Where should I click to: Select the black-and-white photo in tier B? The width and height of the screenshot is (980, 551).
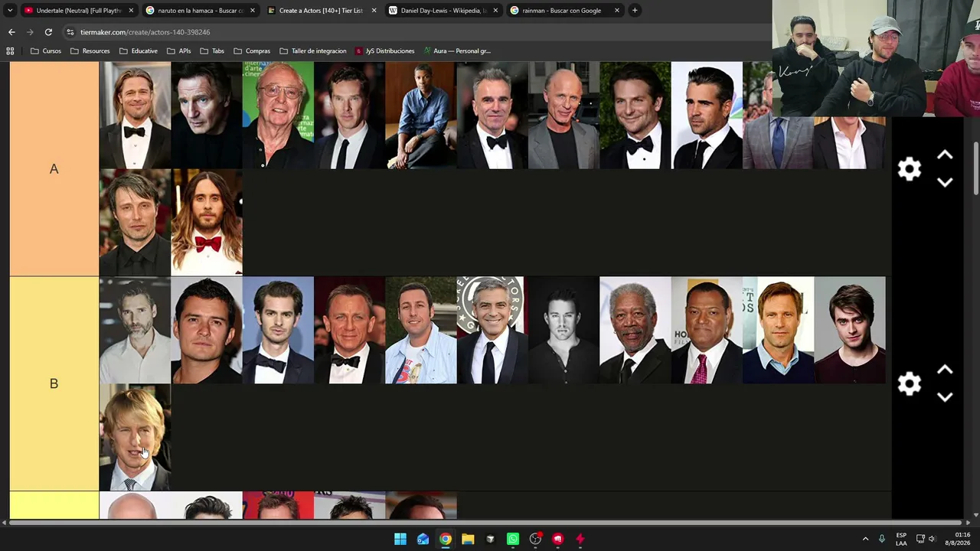564,330
